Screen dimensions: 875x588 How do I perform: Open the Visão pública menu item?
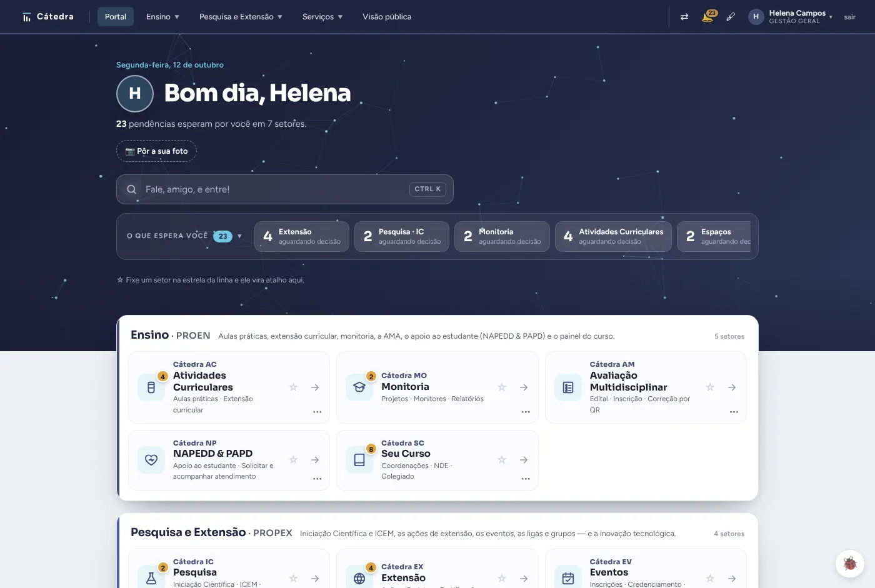tap(387, 17)
